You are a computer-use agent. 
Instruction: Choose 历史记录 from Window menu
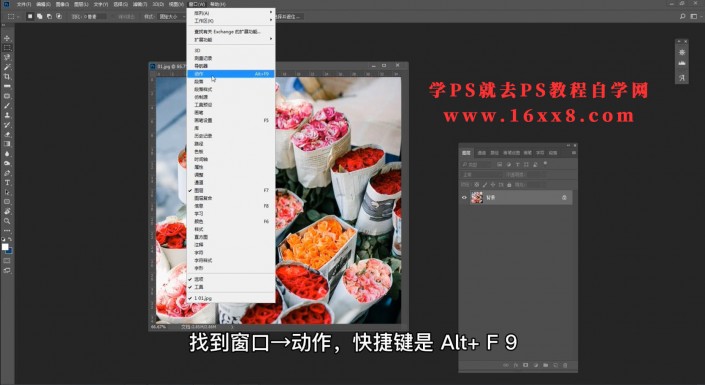pos(230,135)
